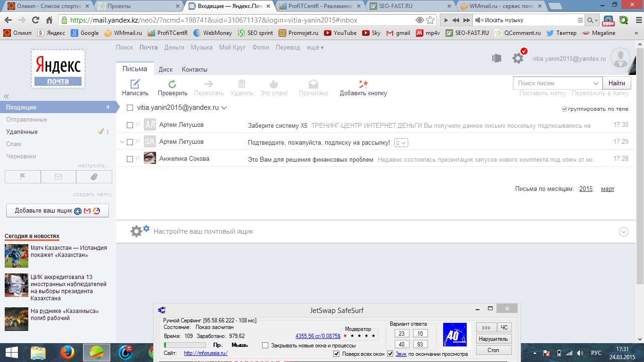644x362 pixels.
Task: Add a custom toolbar button (Добавить кнопку)
Action: coord(363,88)
